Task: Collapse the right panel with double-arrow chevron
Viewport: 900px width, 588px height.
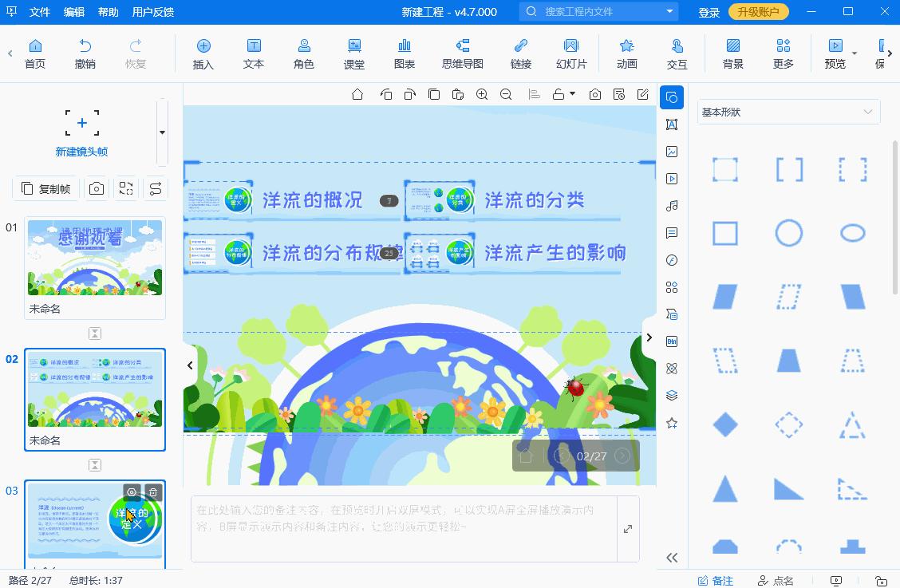Action: [x=672, y=557]
